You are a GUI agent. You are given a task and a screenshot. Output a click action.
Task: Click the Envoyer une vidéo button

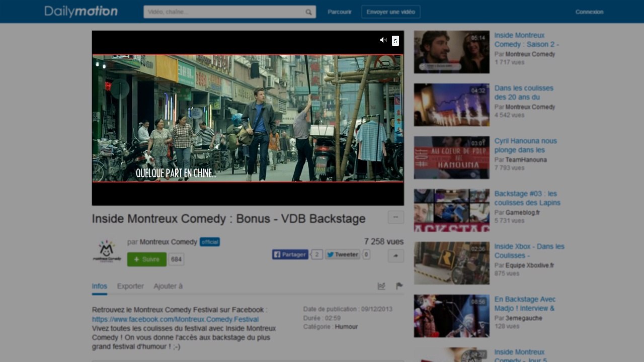[x=391, y=12]
